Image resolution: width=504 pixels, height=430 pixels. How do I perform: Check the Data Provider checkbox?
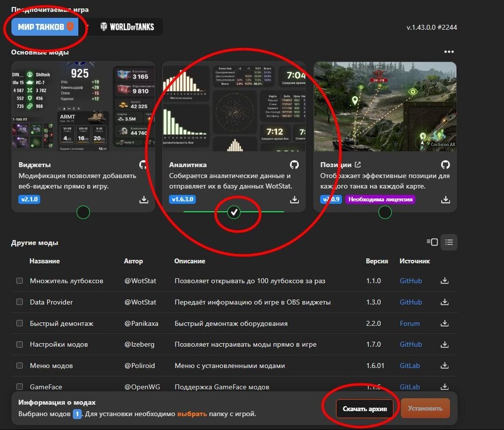(19, 302)
